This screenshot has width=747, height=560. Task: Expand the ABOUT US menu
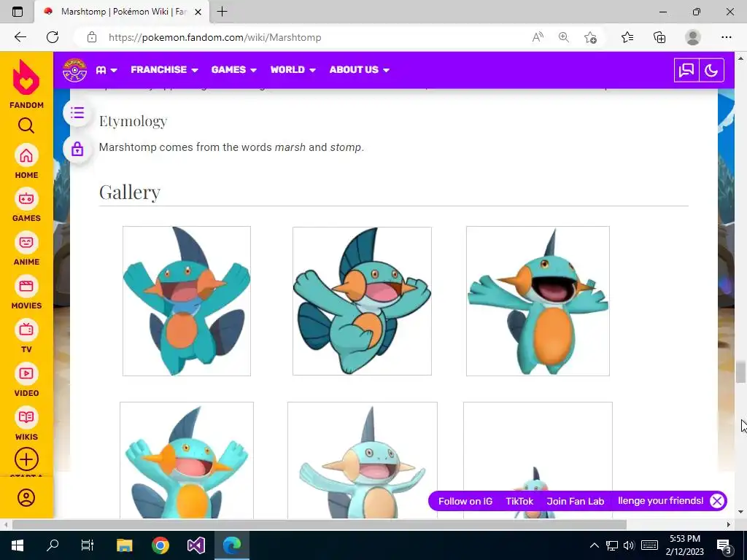pos(359,69)
